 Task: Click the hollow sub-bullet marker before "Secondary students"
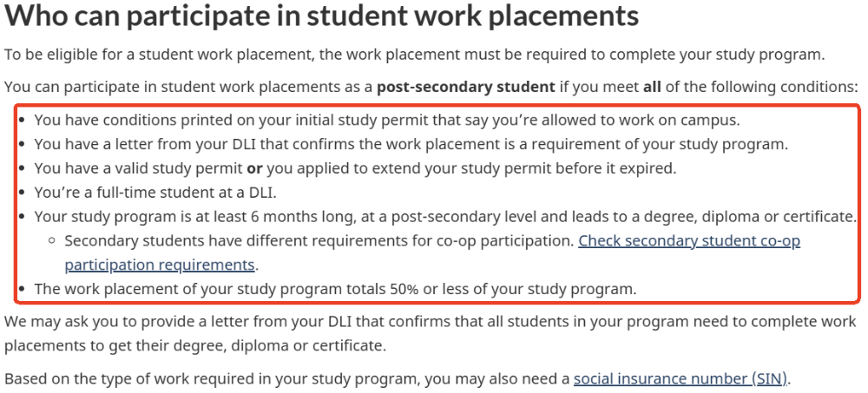click(53, 241)
